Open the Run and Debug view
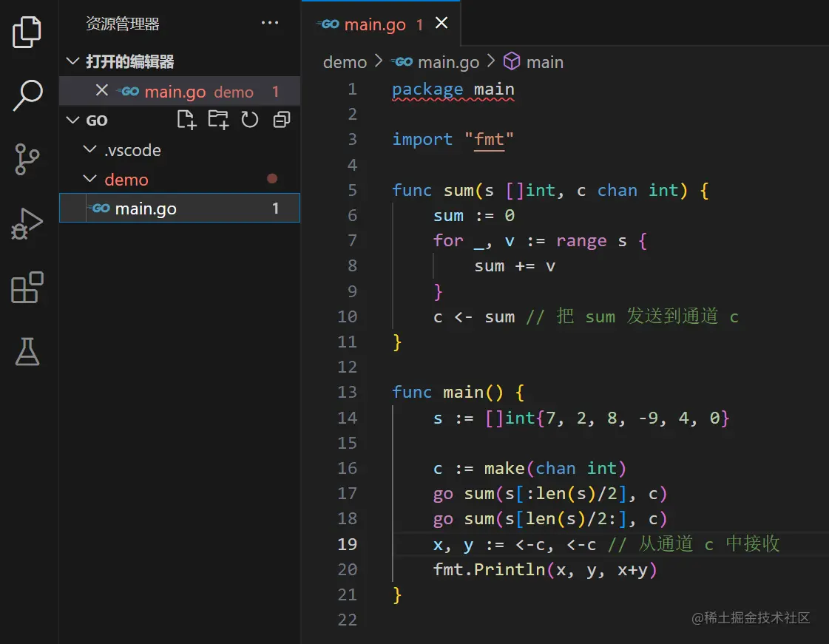Image resolution: width=829 pixels, height=644 pixels. (x=27, y=223)
